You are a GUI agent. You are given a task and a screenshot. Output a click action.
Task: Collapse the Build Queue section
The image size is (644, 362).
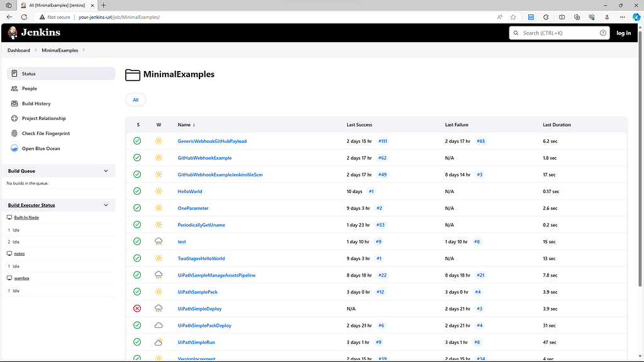coord(107,170)
